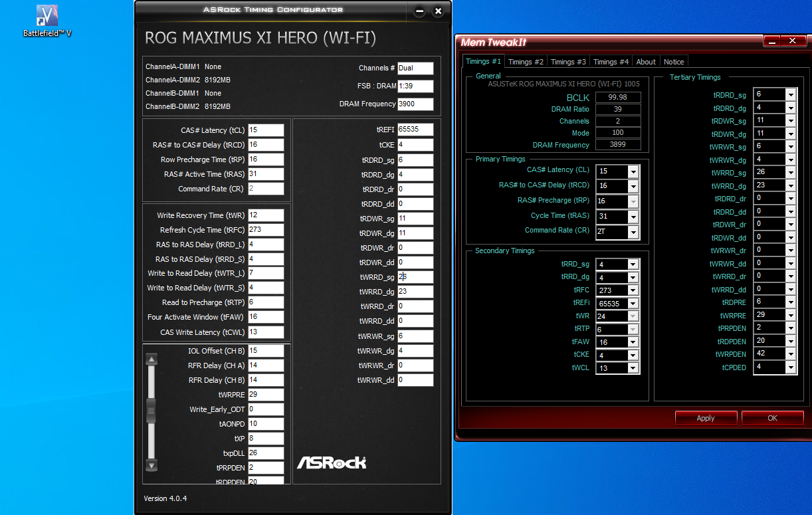The width and height of the screenshot is (812, 515).
Task: Expand the CAS# Latency (CL) dropdown
Action: pos(633,171)
